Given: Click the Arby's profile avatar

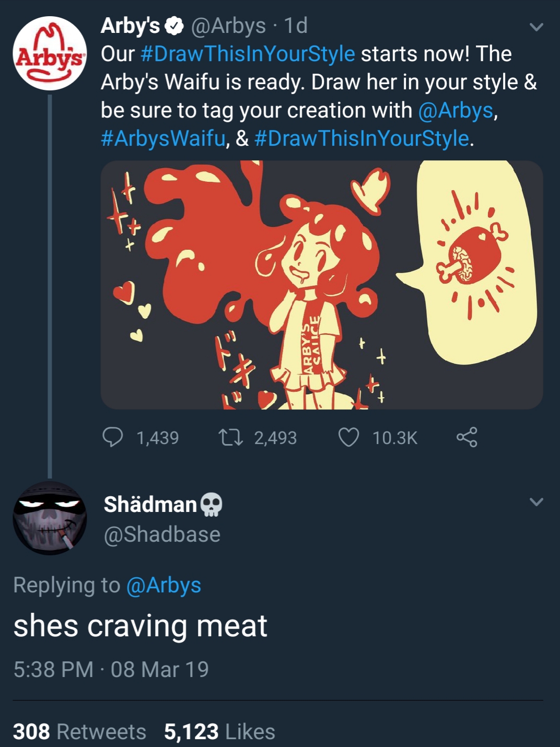Looking at the screenshot, I should 49,52.
